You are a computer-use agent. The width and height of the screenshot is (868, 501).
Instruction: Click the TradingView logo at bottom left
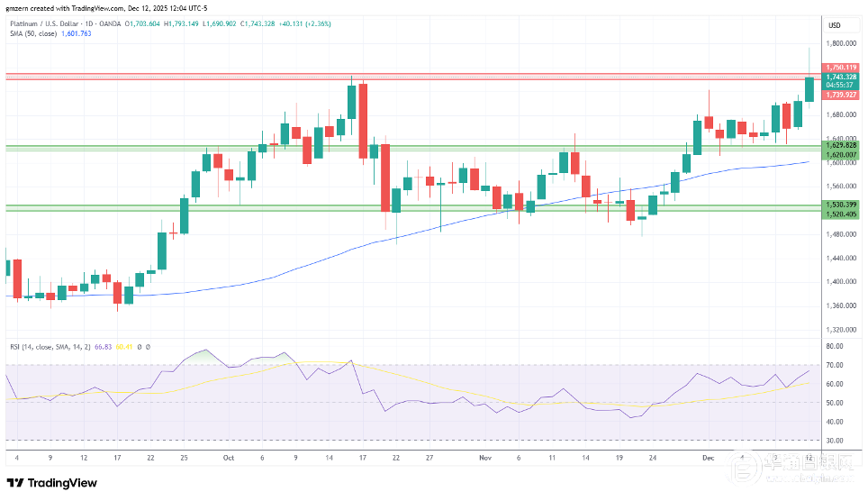pos(51,482)
